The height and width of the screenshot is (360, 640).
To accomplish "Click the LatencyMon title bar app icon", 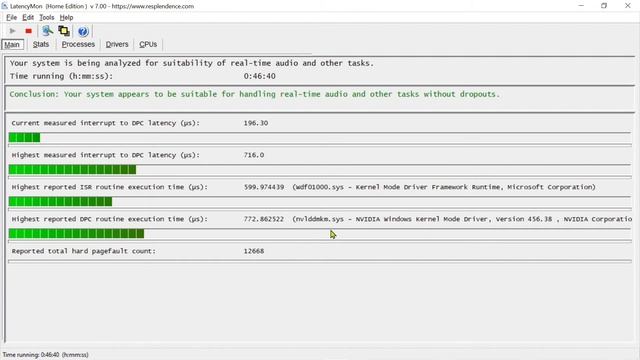I will coord(4,6).
